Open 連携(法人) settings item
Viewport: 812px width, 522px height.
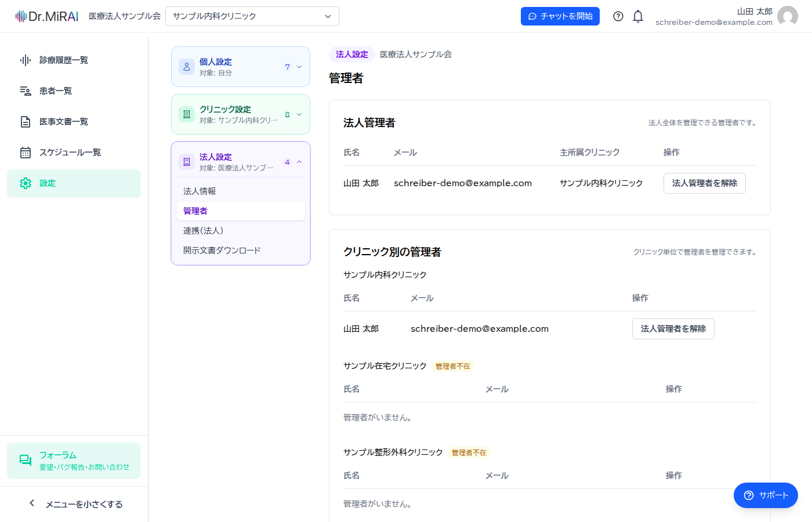click(241, 231)
